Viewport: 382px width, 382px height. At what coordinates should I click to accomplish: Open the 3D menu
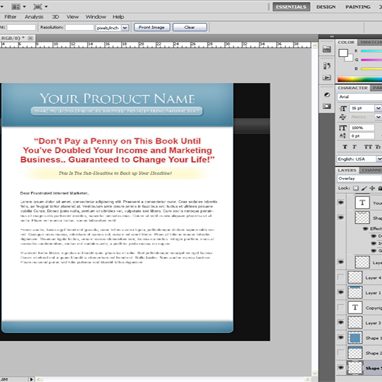(x=55, y=17)
